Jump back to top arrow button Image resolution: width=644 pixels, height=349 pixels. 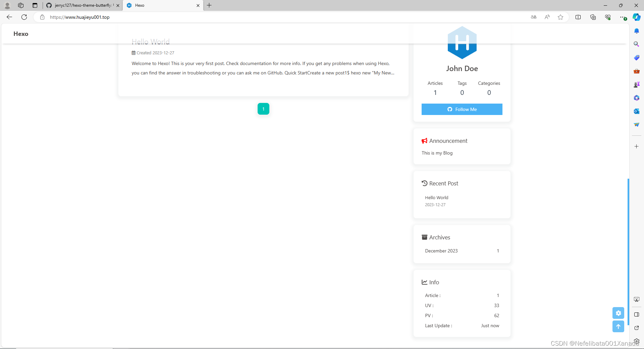(x=618, y=327)
